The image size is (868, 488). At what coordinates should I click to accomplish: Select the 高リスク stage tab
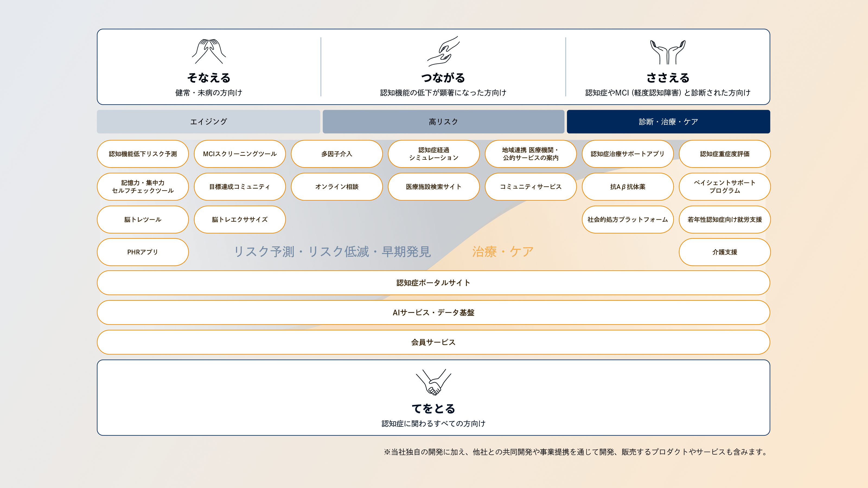click(443, 121)
